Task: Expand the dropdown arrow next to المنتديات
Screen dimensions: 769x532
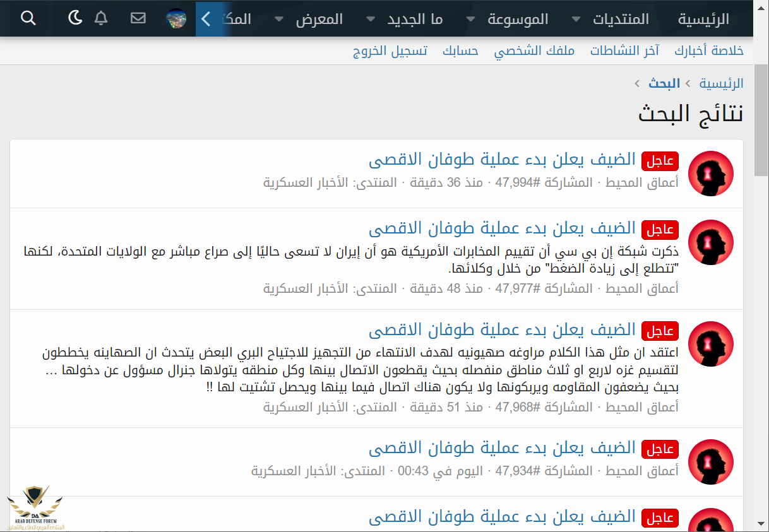Action: coord(576,20)
